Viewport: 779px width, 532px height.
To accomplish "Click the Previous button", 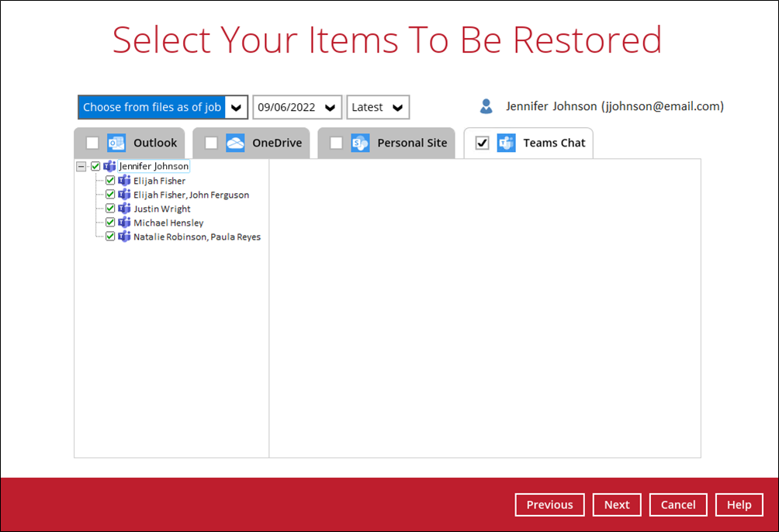I will pyautogui.click(x=549, y=505).
